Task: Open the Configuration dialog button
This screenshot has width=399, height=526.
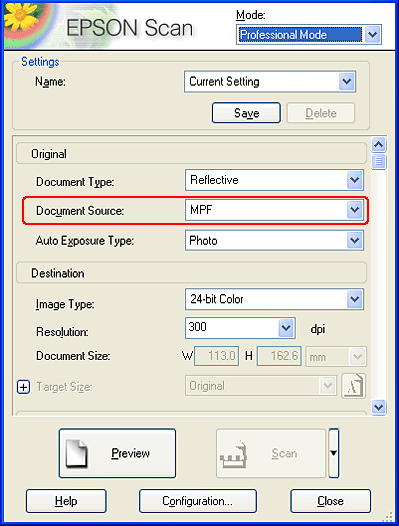Action: [198, 501]
